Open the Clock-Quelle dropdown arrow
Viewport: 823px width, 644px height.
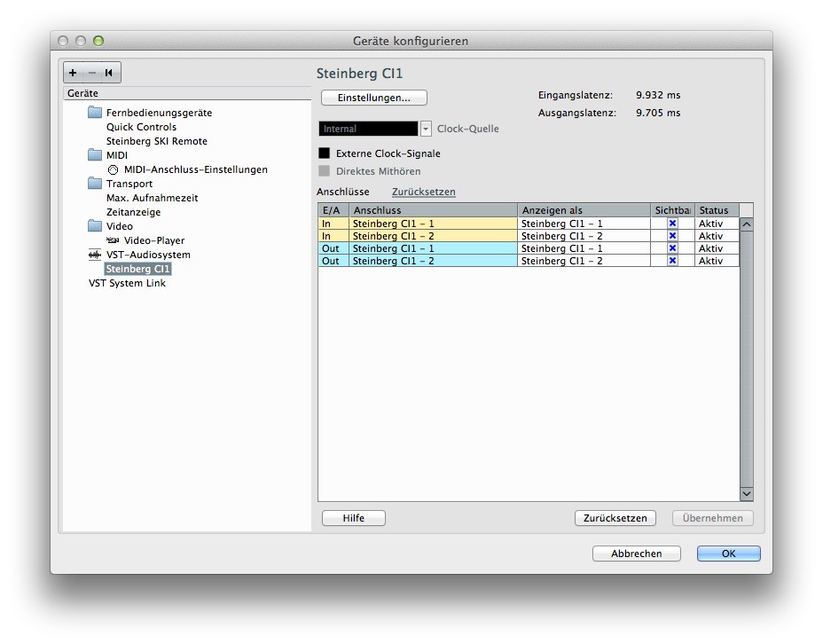[426, 129]
